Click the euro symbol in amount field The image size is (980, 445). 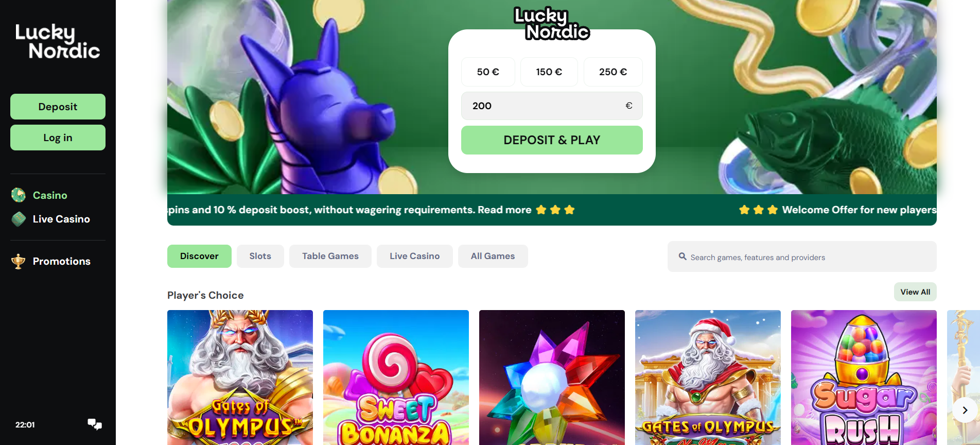click(x=628, y=106)
